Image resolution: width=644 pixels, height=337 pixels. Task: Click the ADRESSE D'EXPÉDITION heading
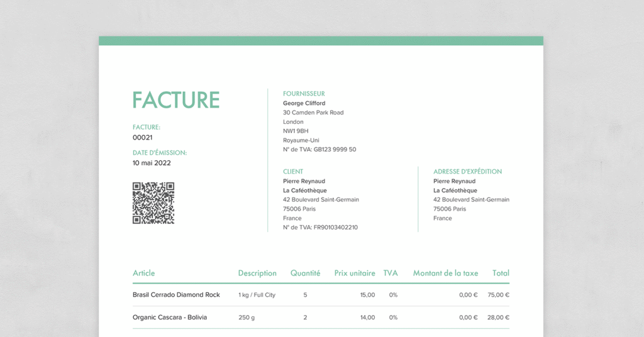click(x=467, y=172)
